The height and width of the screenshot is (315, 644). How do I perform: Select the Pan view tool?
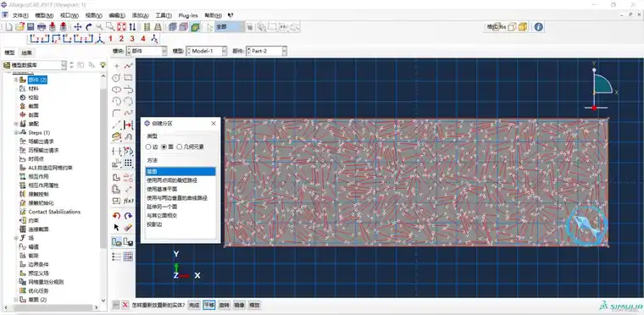[x=78, y=27]
